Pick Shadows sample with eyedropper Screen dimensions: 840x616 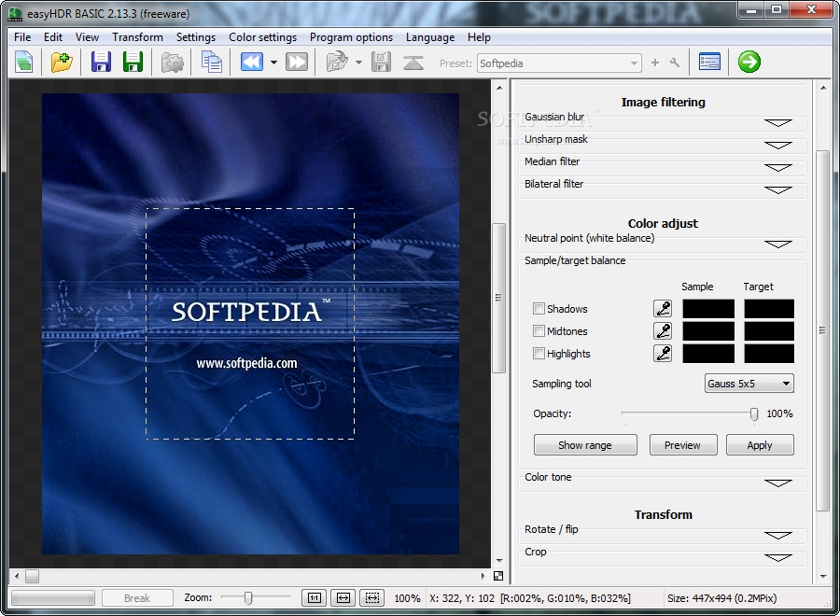tap(663, 309)
